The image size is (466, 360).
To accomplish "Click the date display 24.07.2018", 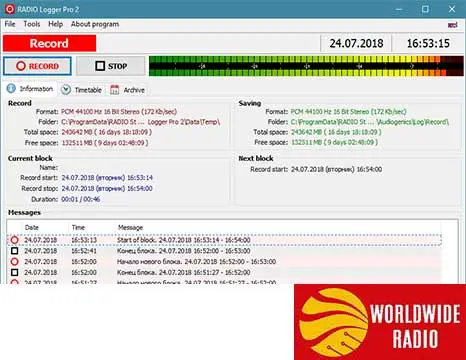I will 356,43.
